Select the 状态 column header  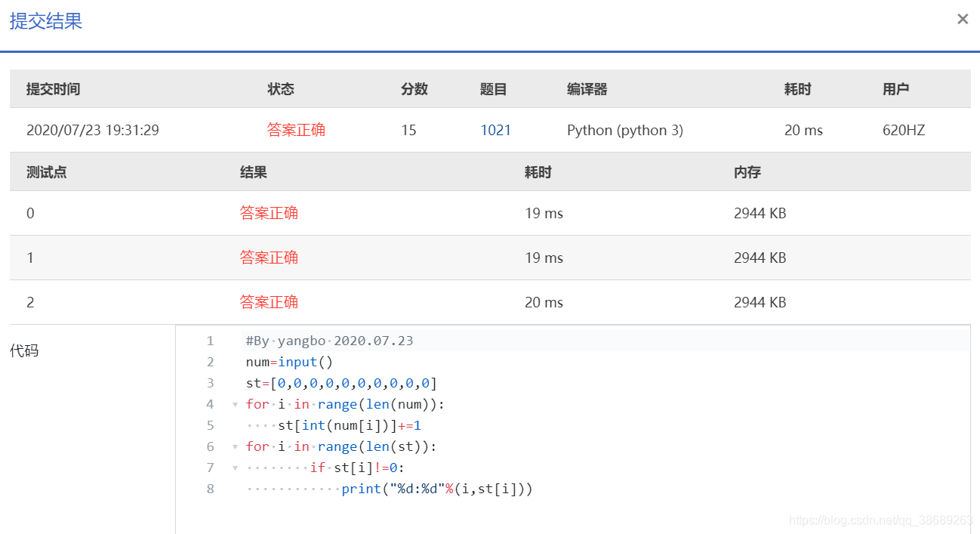(x=280, y=89)
